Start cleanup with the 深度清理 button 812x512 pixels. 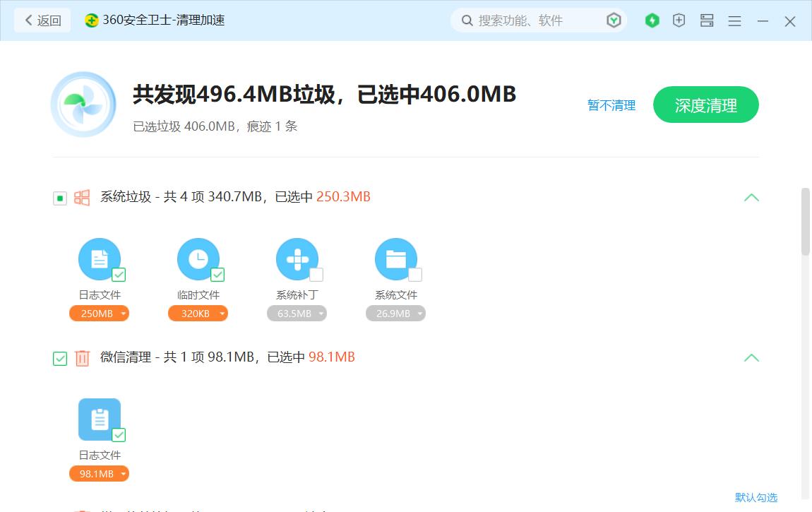point(705,104)
